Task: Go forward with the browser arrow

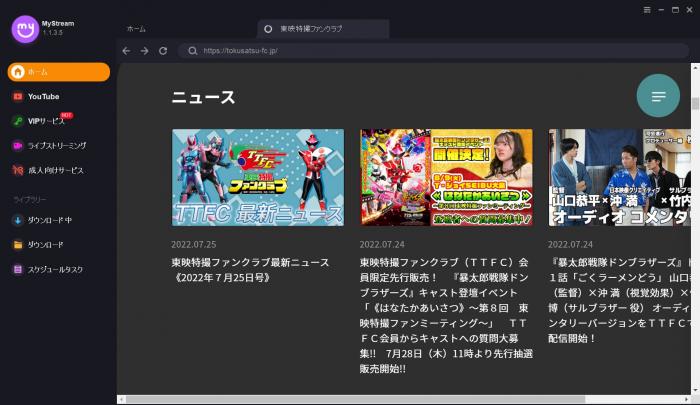Action: [144, 51]
